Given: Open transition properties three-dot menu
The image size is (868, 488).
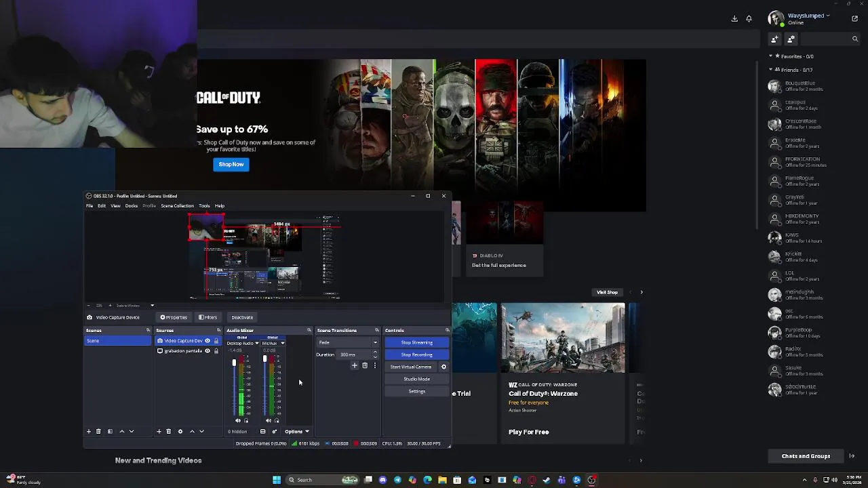Looking at the screenshot, I should tap(374, 366).
